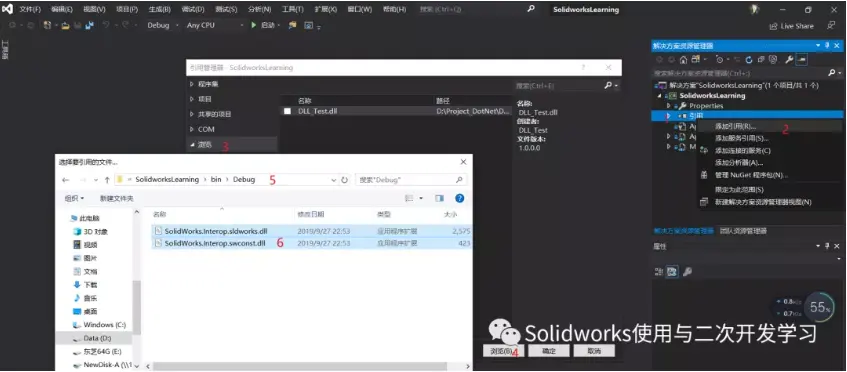Click the 组织 organize dropdown
This screenshot has height=372, width=847.
coord(74,199)
